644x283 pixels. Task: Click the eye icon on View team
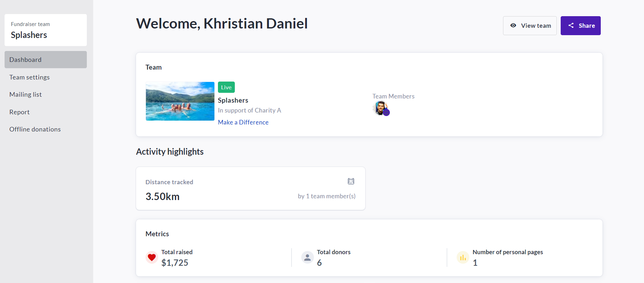pyautogui.click(x=513, y=25)
